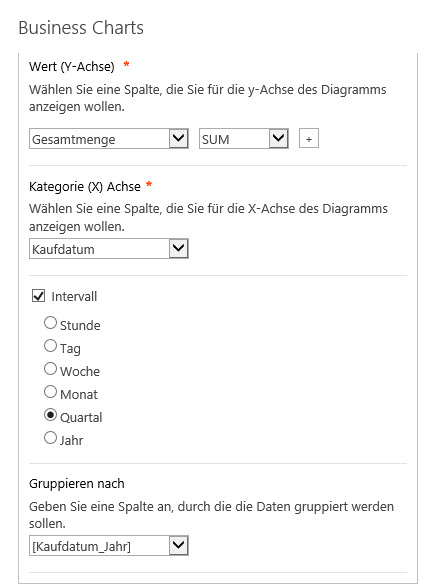Viewport: 428px width, 586px height.
Task: Select the Quartal radio button
Action: pyautogui.click(x=50, y=415)
